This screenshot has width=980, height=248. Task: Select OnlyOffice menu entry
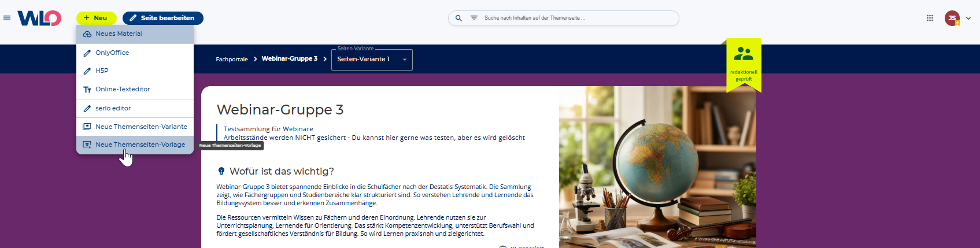tap(135, 53)
